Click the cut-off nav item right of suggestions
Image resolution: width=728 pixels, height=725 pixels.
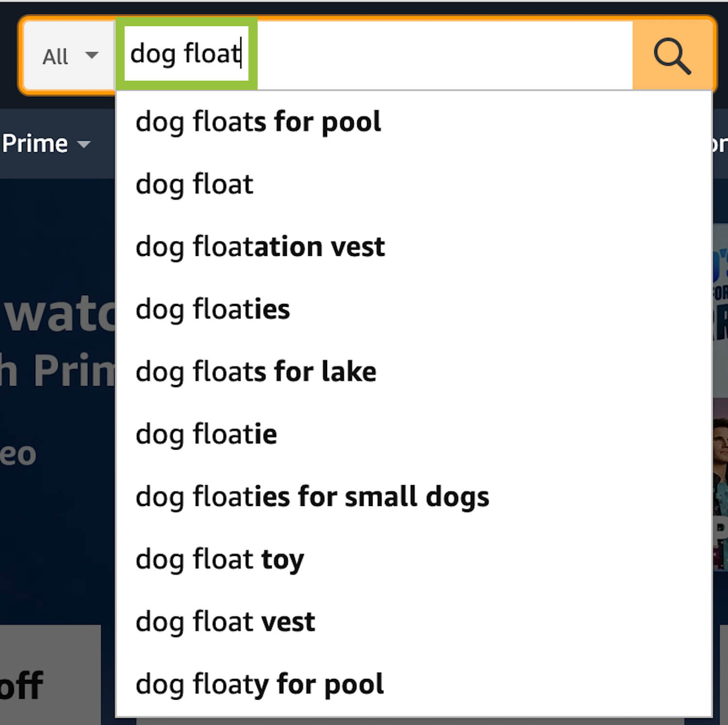(x=720, y=144)
